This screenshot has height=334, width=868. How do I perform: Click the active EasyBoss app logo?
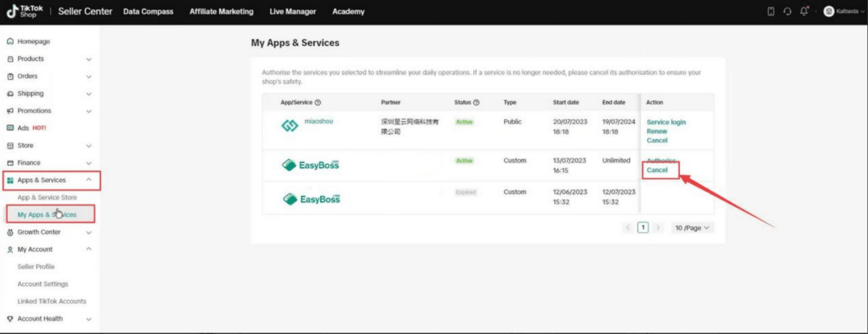[310, 165]
